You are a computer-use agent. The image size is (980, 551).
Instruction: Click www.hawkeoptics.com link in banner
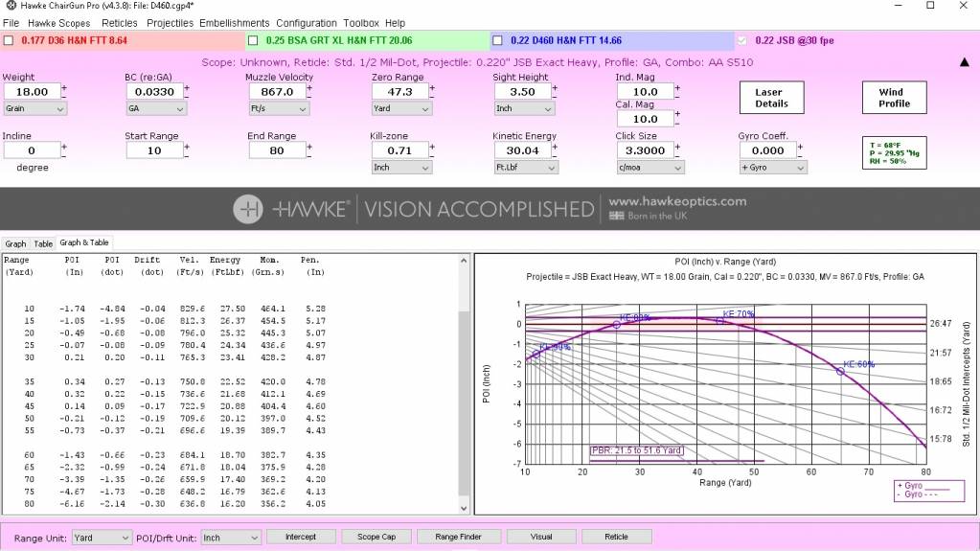[677, 201]
